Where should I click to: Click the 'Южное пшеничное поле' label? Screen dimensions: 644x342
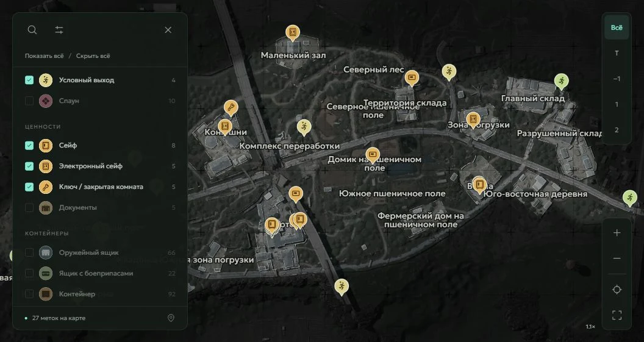click(x=392, y=193)
